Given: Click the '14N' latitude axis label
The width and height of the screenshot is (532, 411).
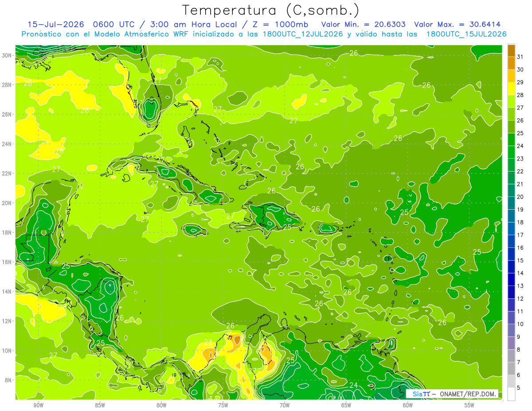Looking at the screenshot, I should 8,292.
